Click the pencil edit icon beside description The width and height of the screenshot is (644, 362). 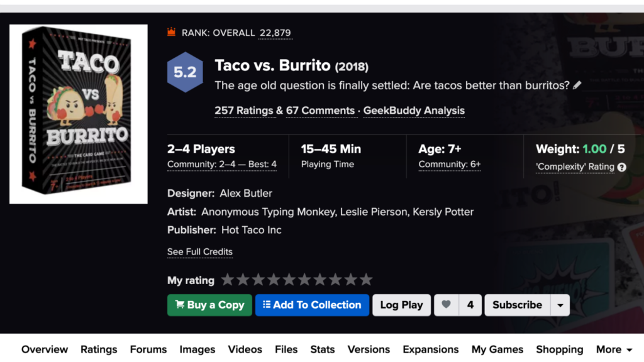point(577,85)
